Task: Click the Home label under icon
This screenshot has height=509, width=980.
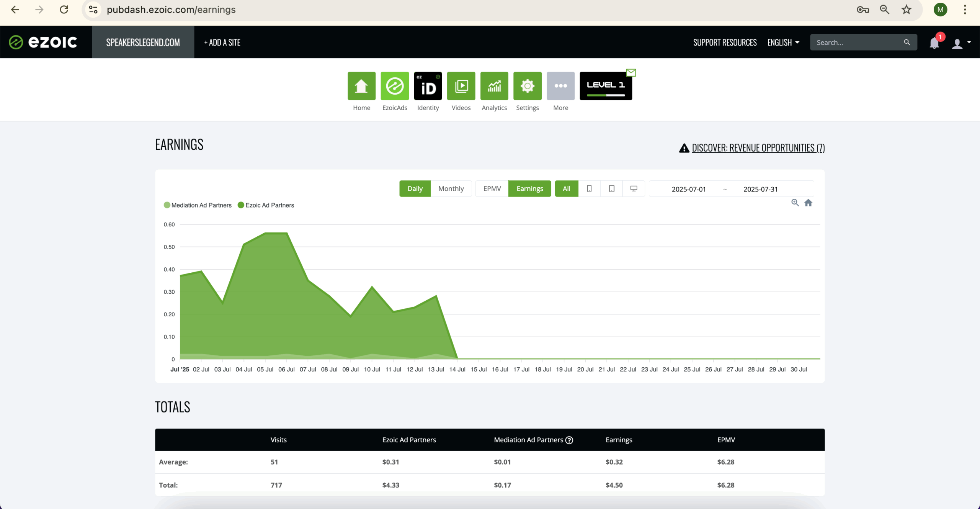Action: [361, 108]
